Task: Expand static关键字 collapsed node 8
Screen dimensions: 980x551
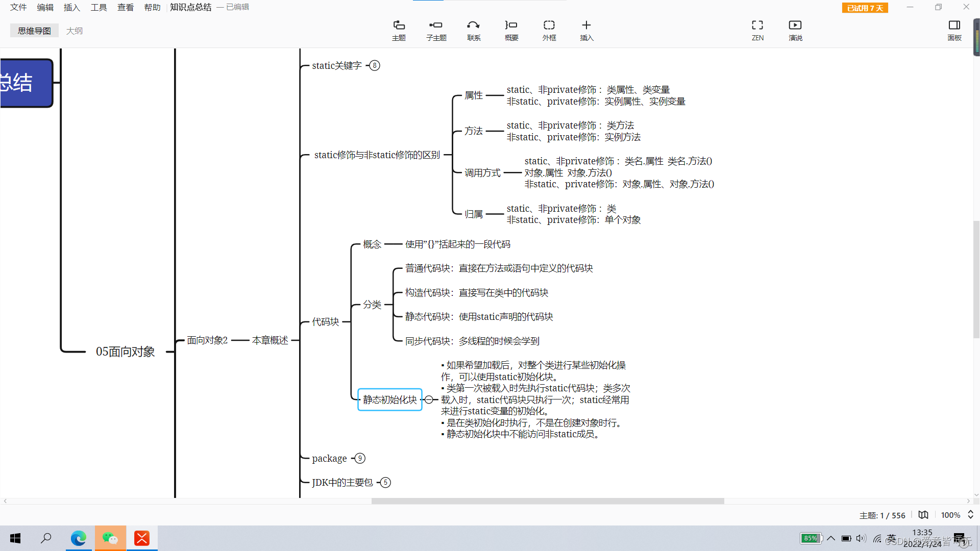Action: (375, 65)
